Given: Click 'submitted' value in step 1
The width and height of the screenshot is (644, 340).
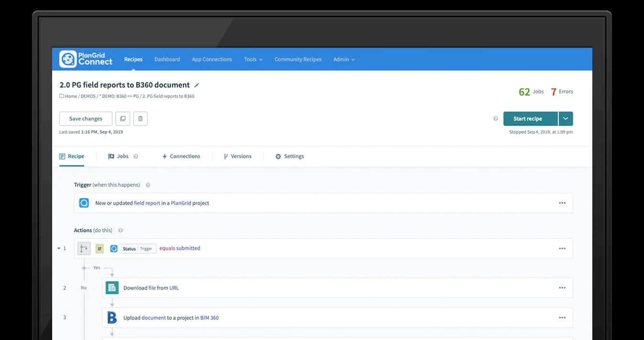Looking at the screenshot, I should pyautogui.click(x=188, y=249).
